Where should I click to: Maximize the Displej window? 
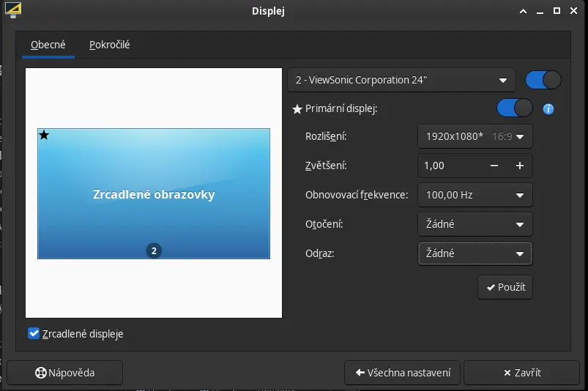pos(557,11)
